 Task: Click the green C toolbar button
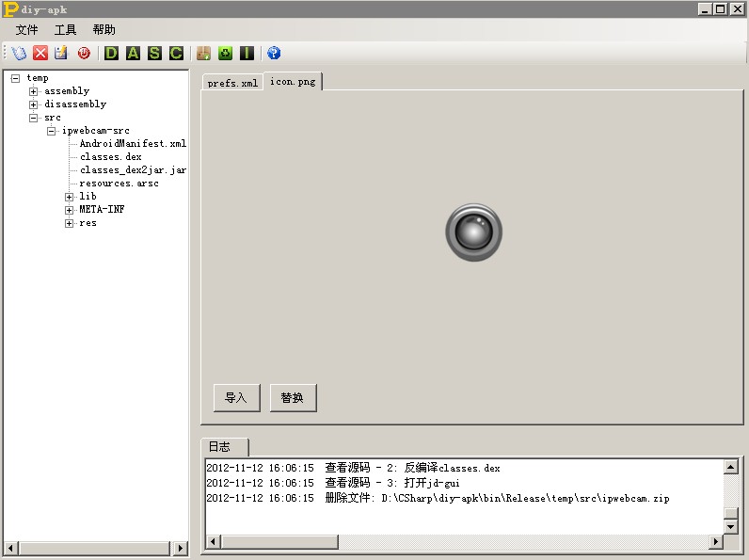coord(176,54)
